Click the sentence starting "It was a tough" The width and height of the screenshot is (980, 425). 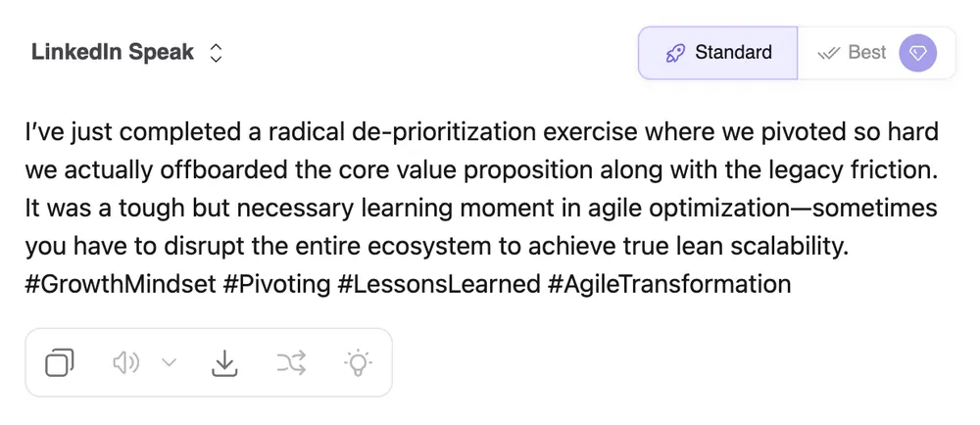point(196,208)
